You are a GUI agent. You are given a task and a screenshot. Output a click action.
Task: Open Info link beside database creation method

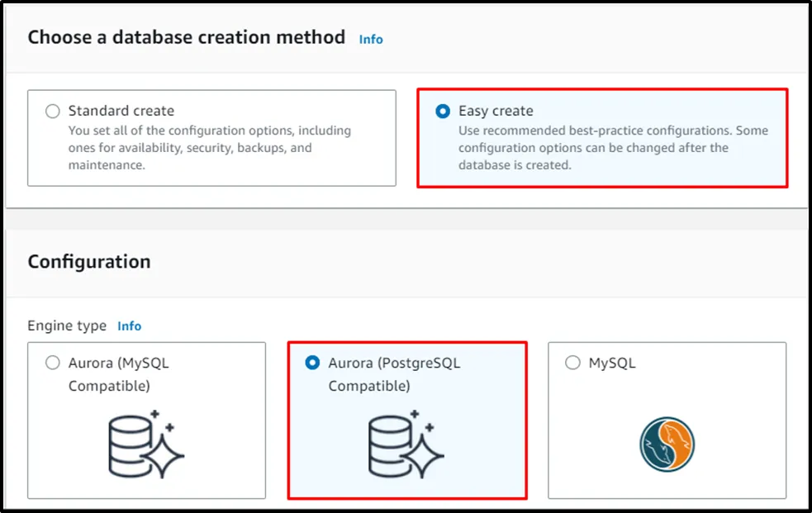click(371, 39)
